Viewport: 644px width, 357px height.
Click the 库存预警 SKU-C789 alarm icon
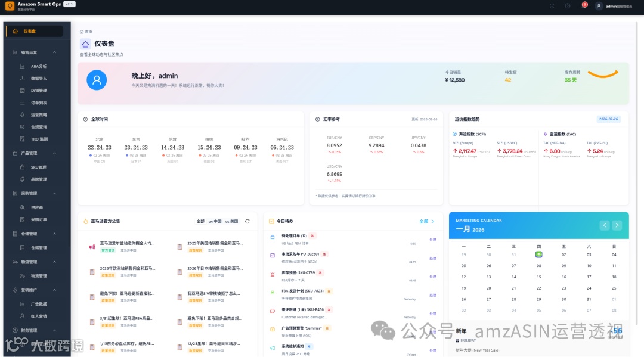(273, 274)
